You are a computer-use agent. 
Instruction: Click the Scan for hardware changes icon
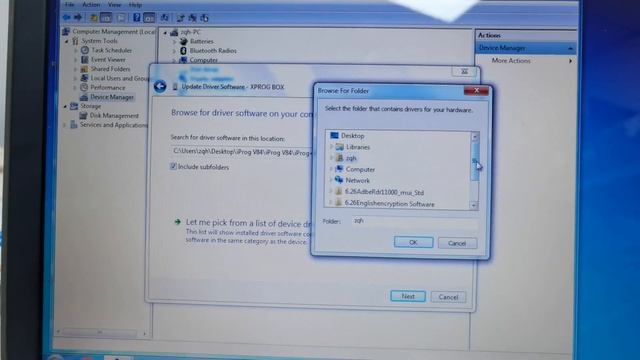tap(164, 18)
